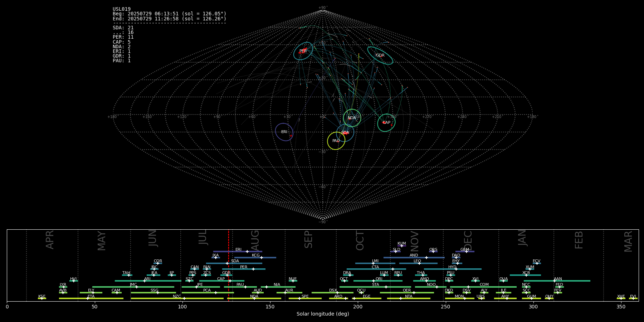Click the +270 longitude label on map
Viewport: 644px width, 322px height.
click(x=426, y=117)
